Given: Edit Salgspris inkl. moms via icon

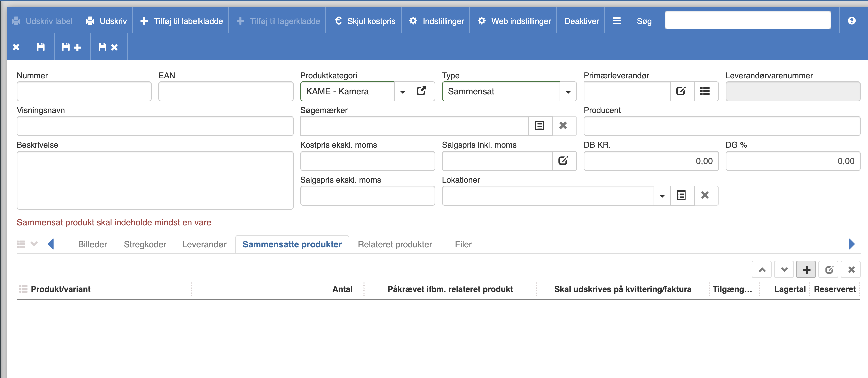Looking at the screenshot, I should (x=563, y=161).
